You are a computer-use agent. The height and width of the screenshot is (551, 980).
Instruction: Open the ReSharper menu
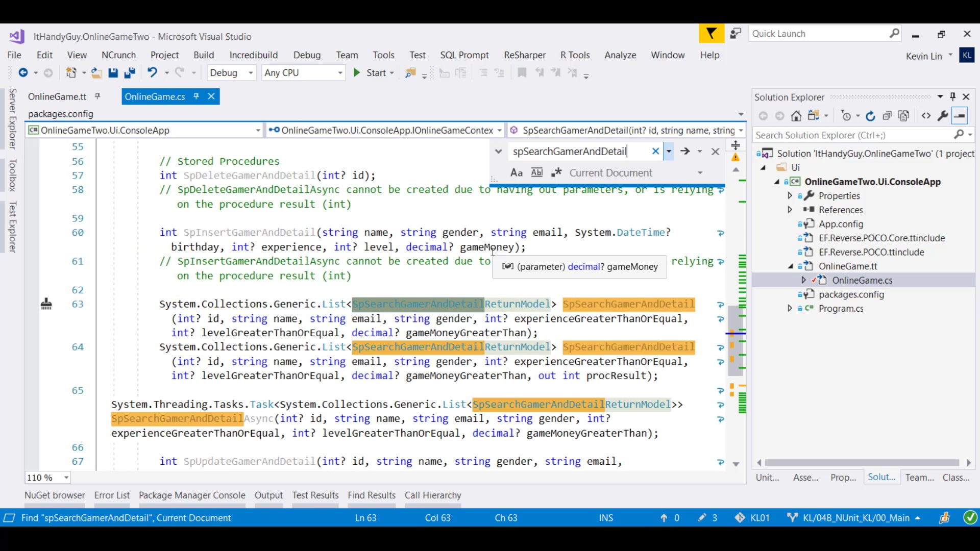click(524, 55)
